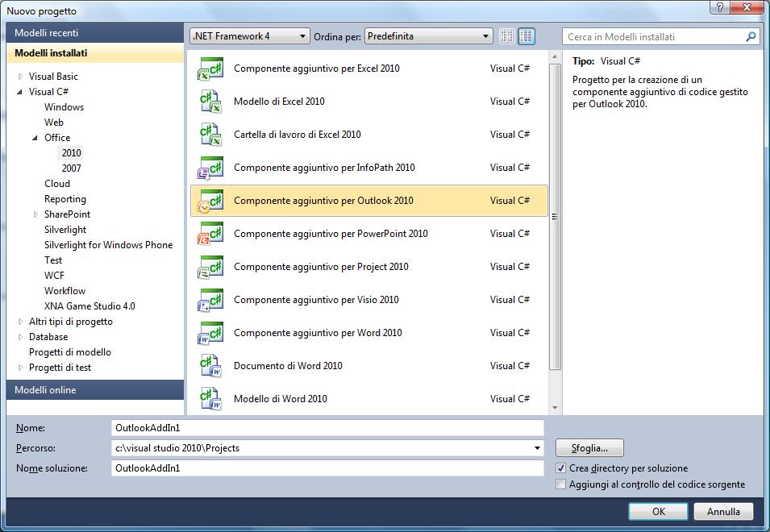This screenshot has width=770, height=532.
Task: Select Progetti di modello
Action: click(69, 352)
